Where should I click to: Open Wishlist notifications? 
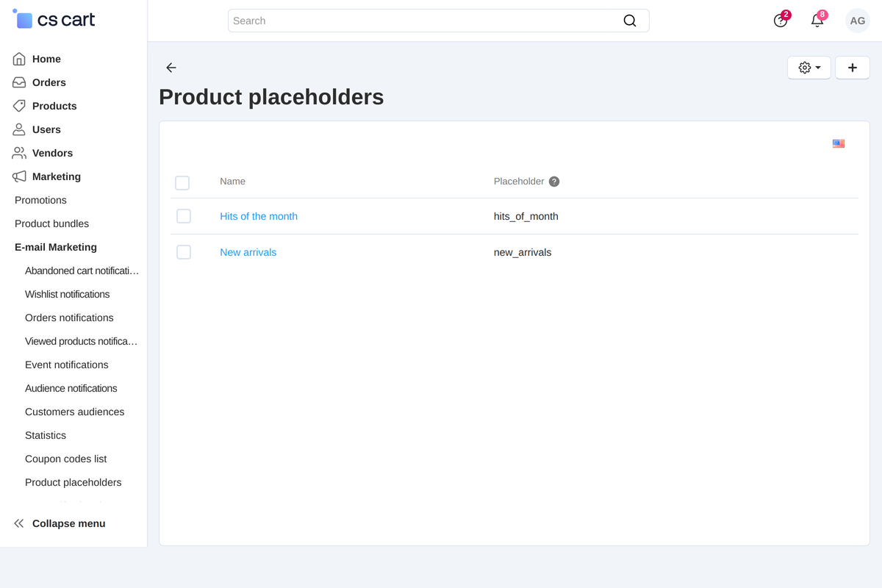(x=67, y=294)
